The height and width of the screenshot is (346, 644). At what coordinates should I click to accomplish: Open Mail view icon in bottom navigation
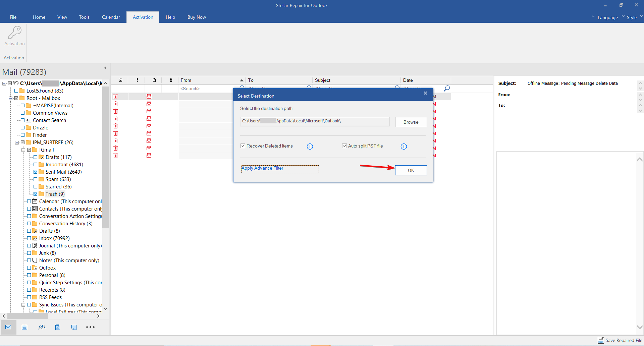tap(8, 327)
